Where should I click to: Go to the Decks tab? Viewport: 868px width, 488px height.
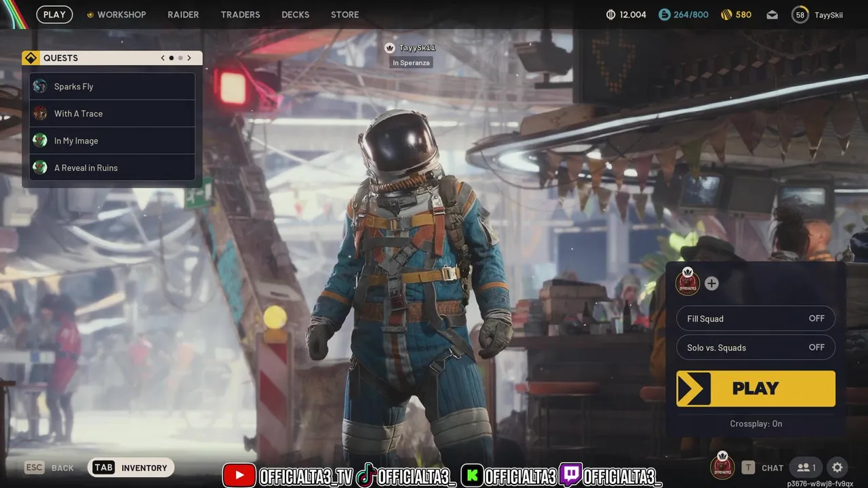295,14
